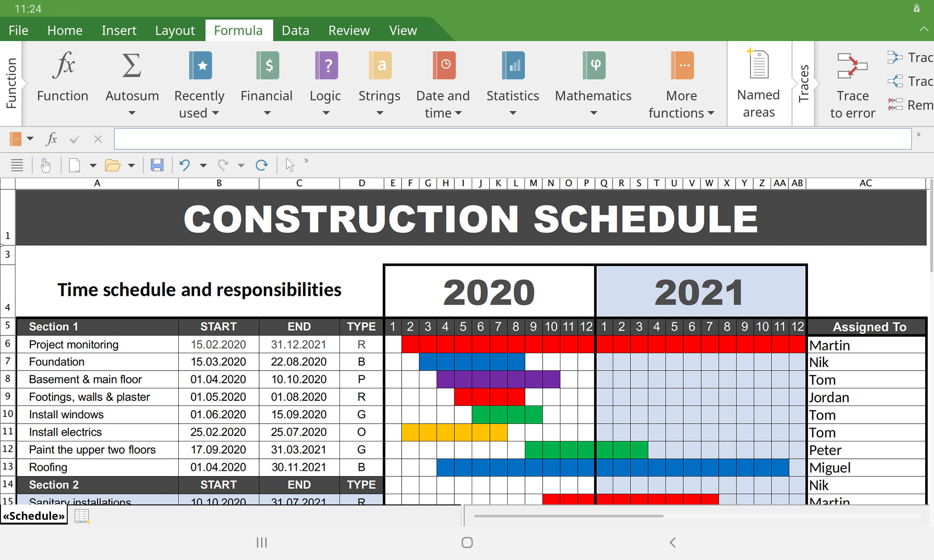Click the Undo arrow

(x=185, y=165)
